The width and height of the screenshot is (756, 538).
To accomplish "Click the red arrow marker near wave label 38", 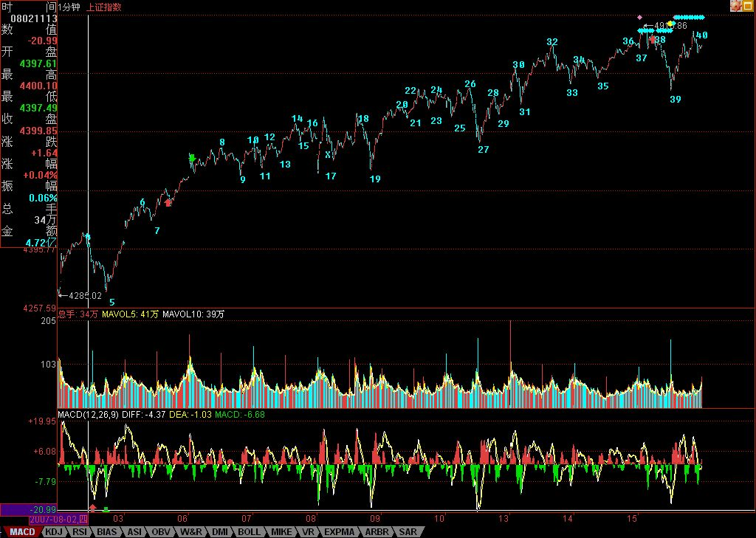I will coord(653,39).
